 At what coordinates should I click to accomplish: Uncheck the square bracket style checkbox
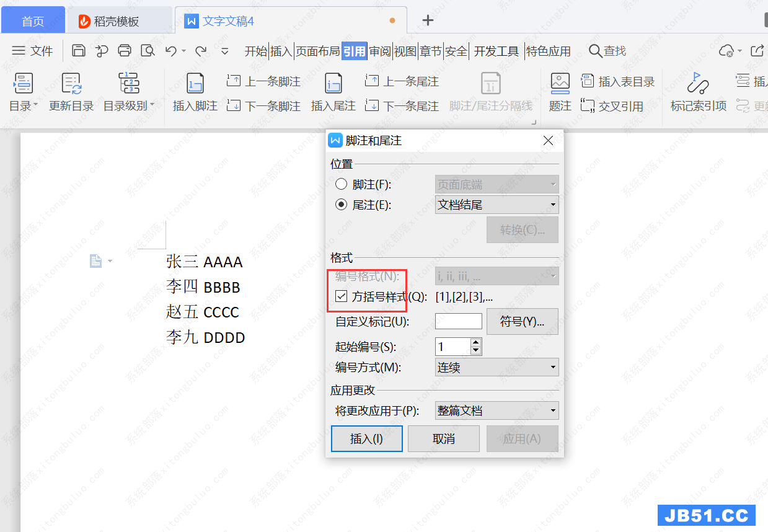pyautogui.click(x=341, y=296)
